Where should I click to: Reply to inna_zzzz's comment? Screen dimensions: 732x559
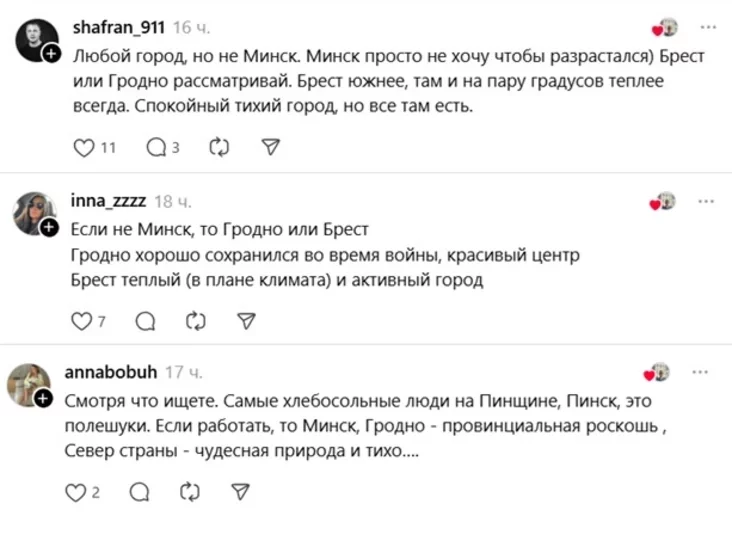tap(145, 321)
